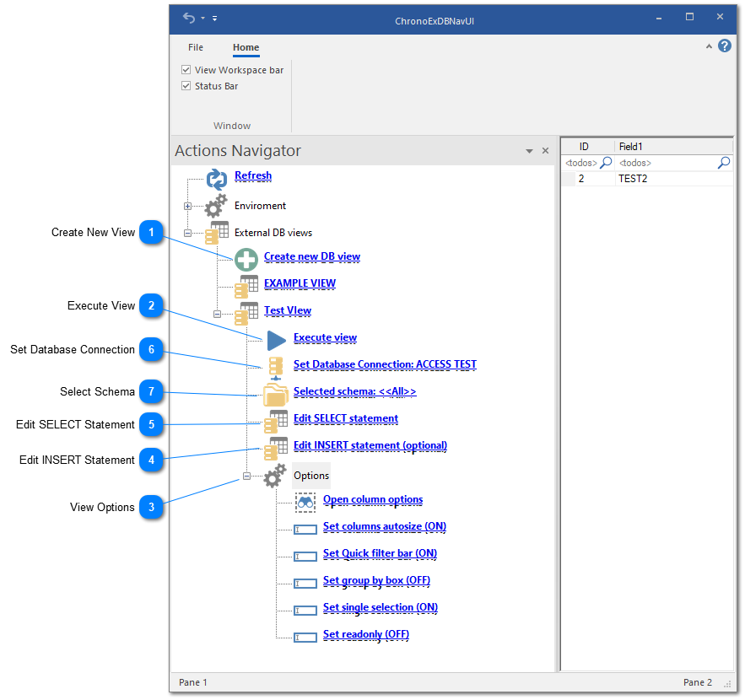The image size is (745, 700).
Task: Collapse the Options tree node
Action: (x=246, y=475)
